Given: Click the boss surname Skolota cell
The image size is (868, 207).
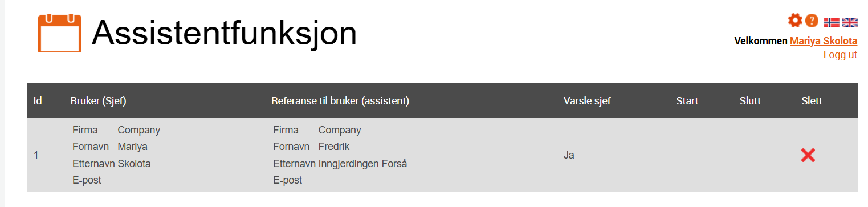Looking at the screenshot, I should click(x=134, y=164).
